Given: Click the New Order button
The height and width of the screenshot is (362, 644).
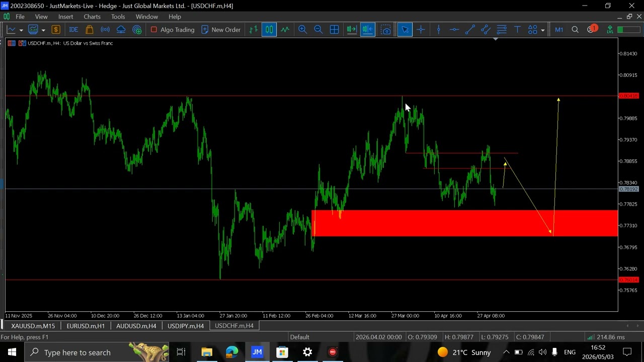Looking at the screenshot, I should (220, 30).
